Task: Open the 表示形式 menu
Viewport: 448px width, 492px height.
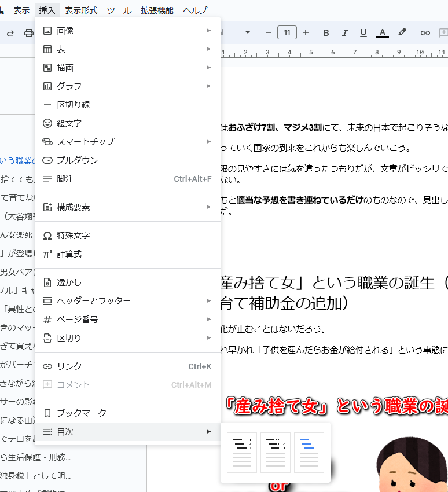Action: tap(81, 10)
